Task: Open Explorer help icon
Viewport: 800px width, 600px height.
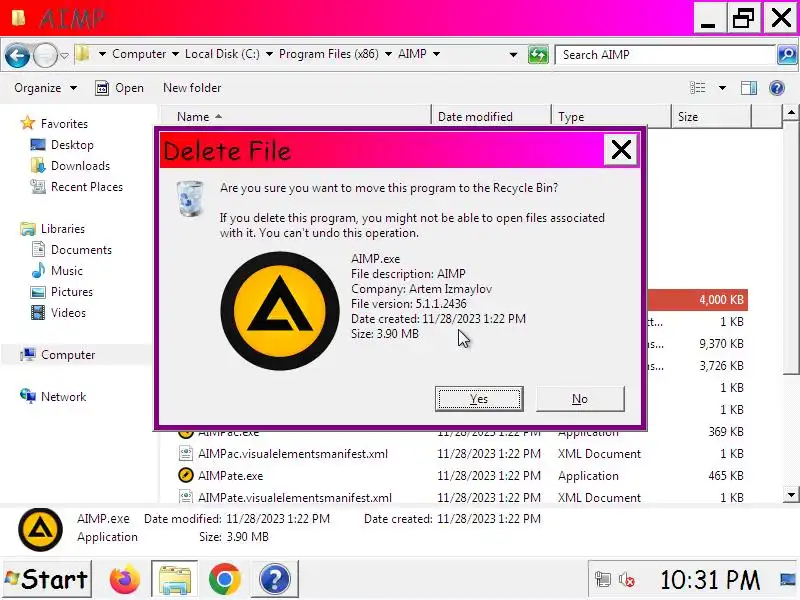Action: coord(777,88)
